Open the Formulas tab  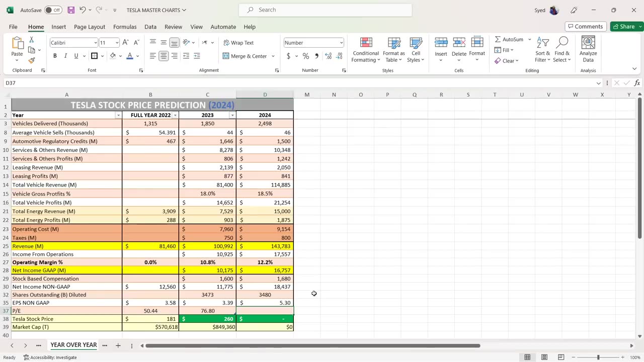click(125, 27)
